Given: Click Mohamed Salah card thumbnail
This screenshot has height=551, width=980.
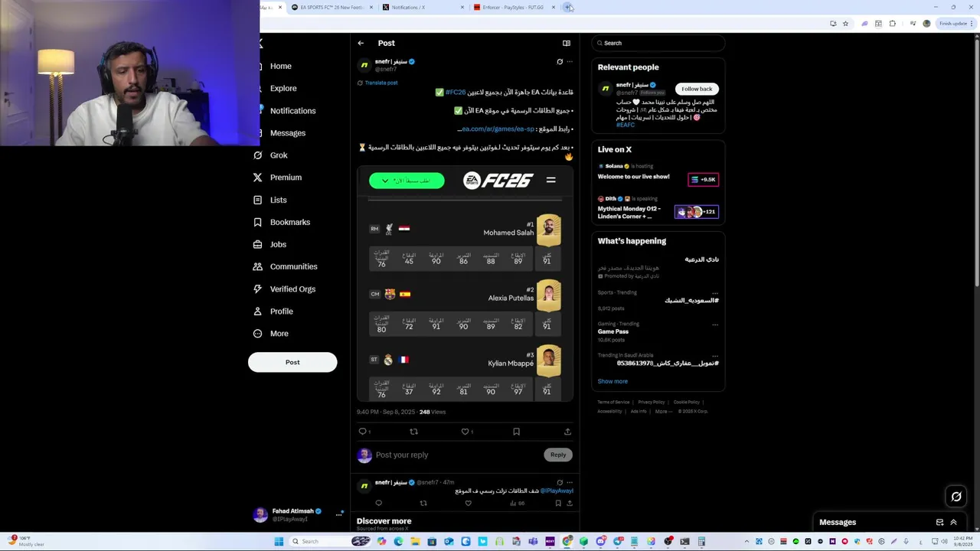Looking at the screenshot, I should click(548, 230).
